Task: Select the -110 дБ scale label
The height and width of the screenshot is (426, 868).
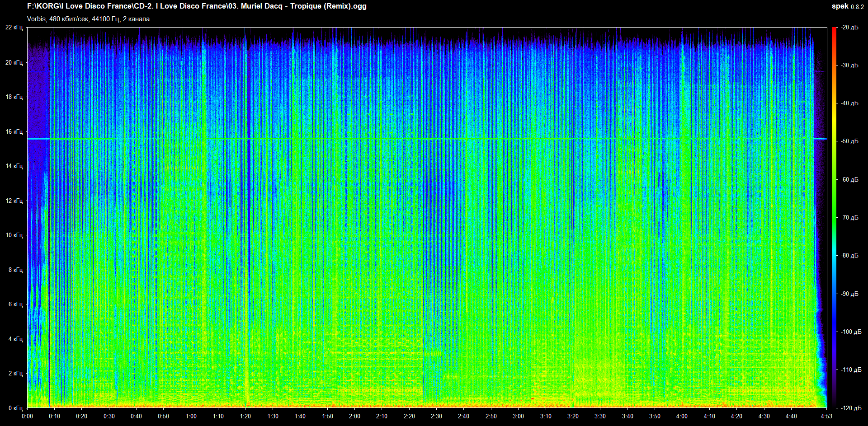Action: tap(851, 370)
